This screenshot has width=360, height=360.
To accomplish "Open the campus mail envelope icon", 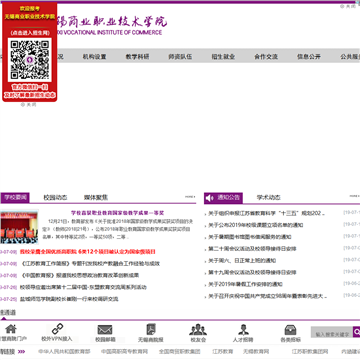I will coord(105,330).
